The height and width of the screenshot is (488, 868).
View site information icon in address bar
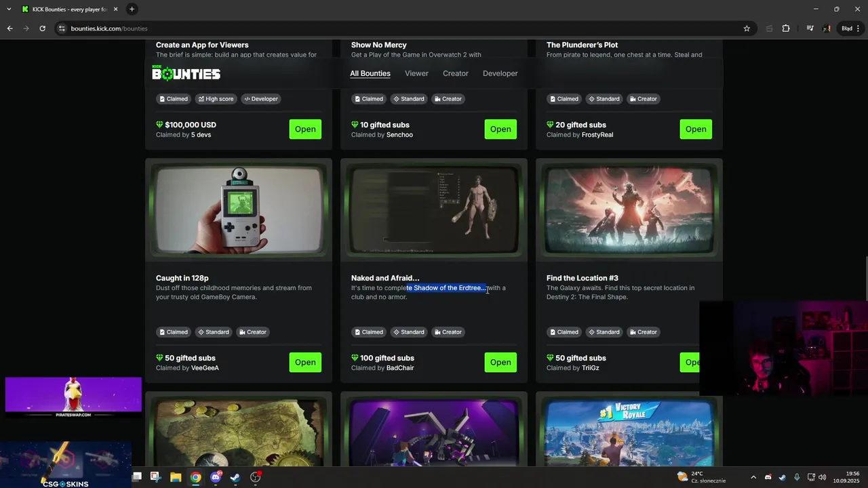(62, 28)
